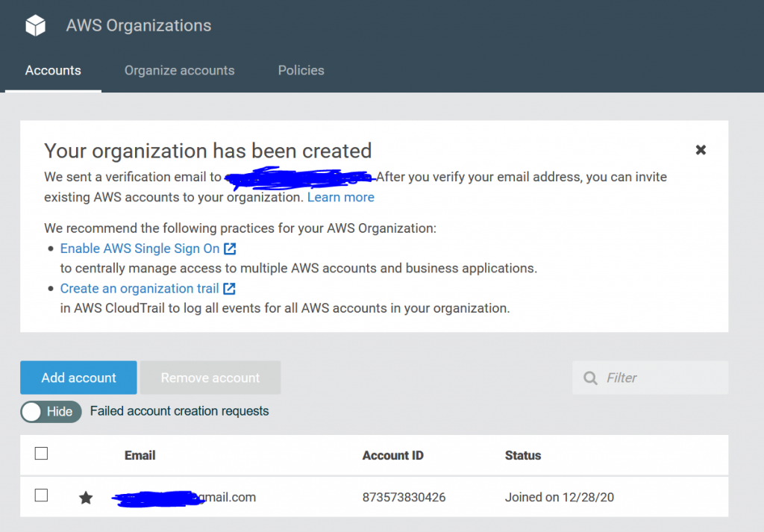Screen dimensions: 764x532
Task: Click into the Filter input field
Action: (650, 378)
